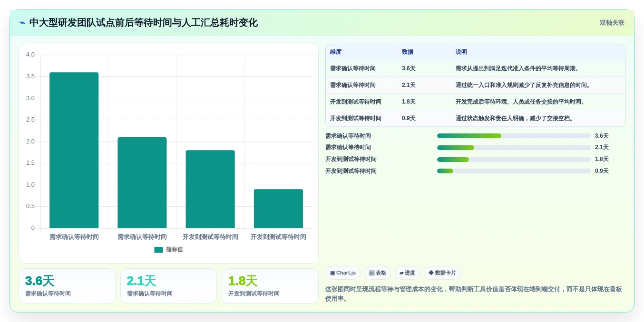Open the 2.1天 data card
This screenshot has height=322, width=644.
click(x=168, y=286)
